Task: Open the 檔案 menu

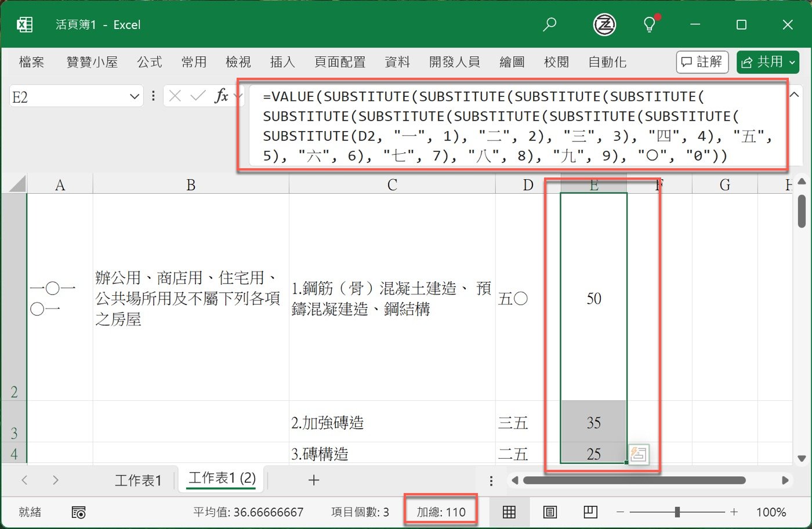Action: pyautogui.click(x=31, y=62)
